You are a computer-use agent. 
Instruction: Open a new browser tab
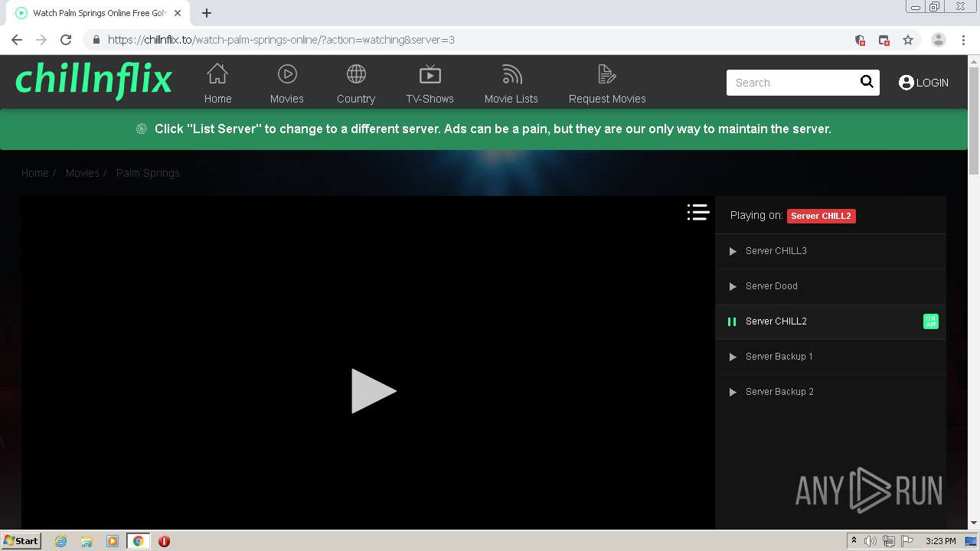[x=207, y=13]
